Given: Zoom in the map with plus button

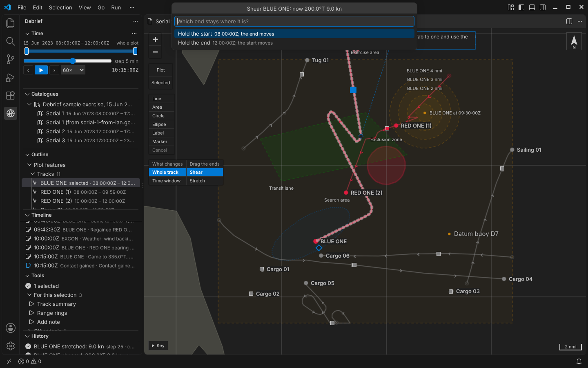Looking at the screenshot, I should pos(155,40).
